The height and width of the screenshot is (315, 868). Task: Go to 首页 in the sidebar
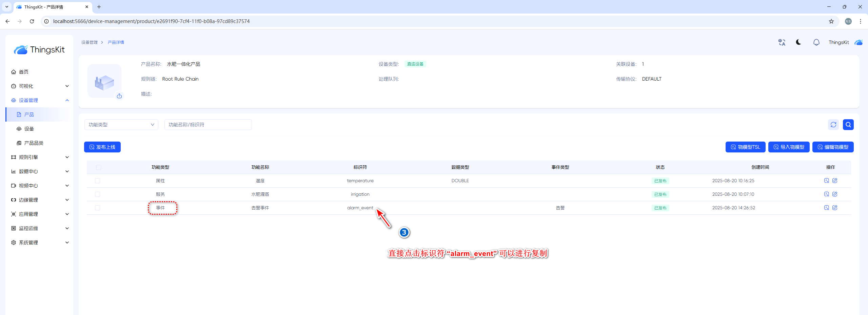pyautogui.click(x=24, y=72)
